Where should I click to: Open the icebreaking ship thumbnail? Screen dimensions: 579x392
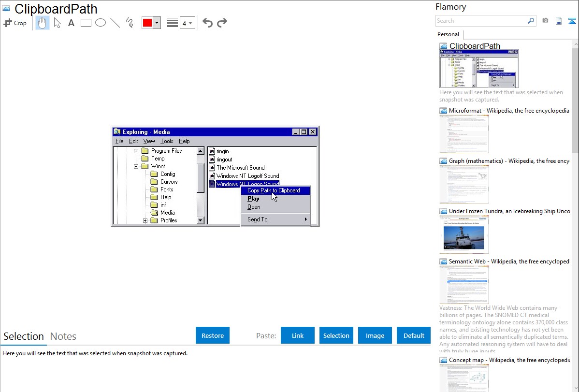pos(464,234)
